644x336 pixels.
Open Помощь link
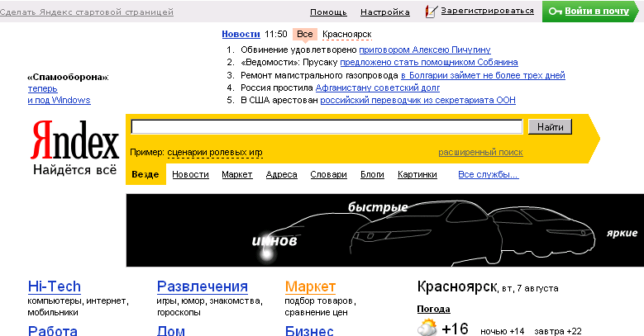coord(328,12)
